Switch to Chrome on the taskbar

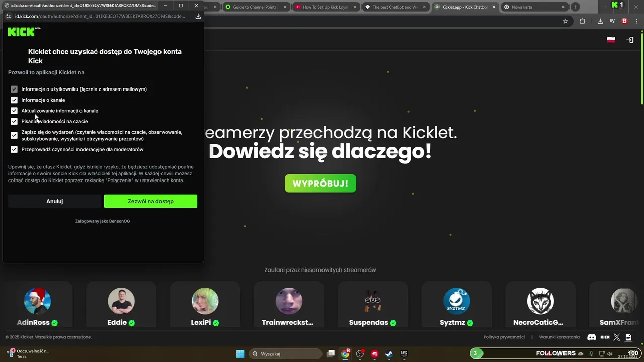pos(345,354)
